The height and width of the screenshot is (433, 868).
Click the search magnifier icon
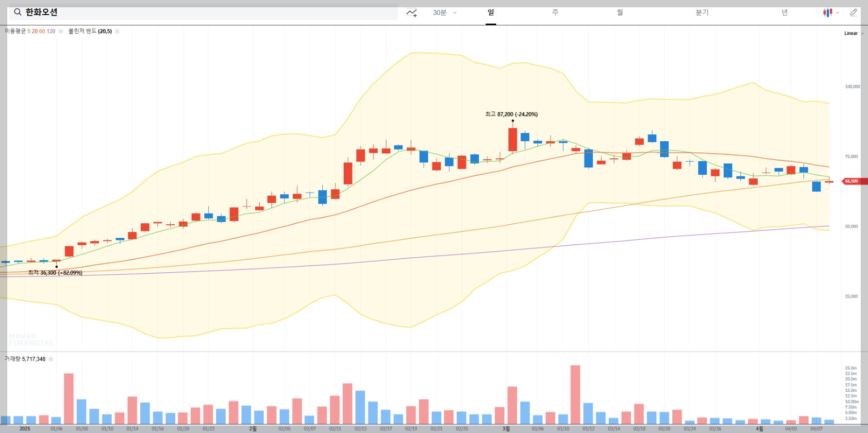17,12
